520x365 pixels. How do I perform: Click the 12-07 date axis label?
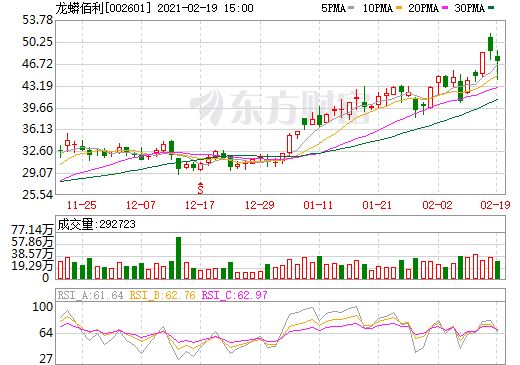[141, 205]
